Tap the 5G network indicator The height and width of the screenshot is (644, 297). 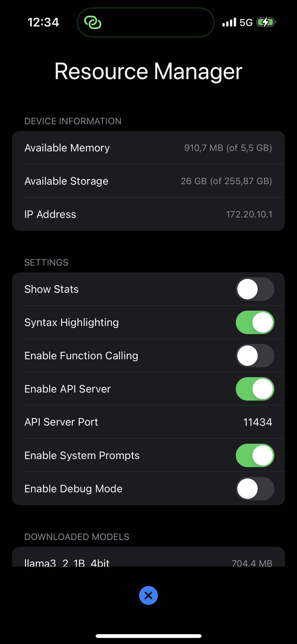point(246,23)
